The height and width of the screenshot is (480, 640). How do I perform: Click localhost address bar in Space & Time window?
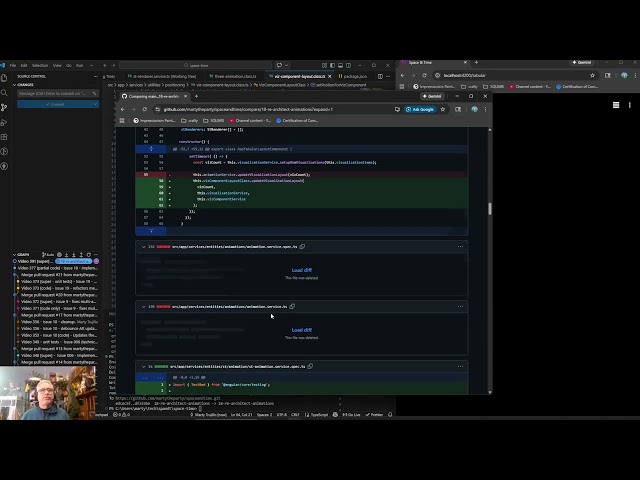point(517,76)
